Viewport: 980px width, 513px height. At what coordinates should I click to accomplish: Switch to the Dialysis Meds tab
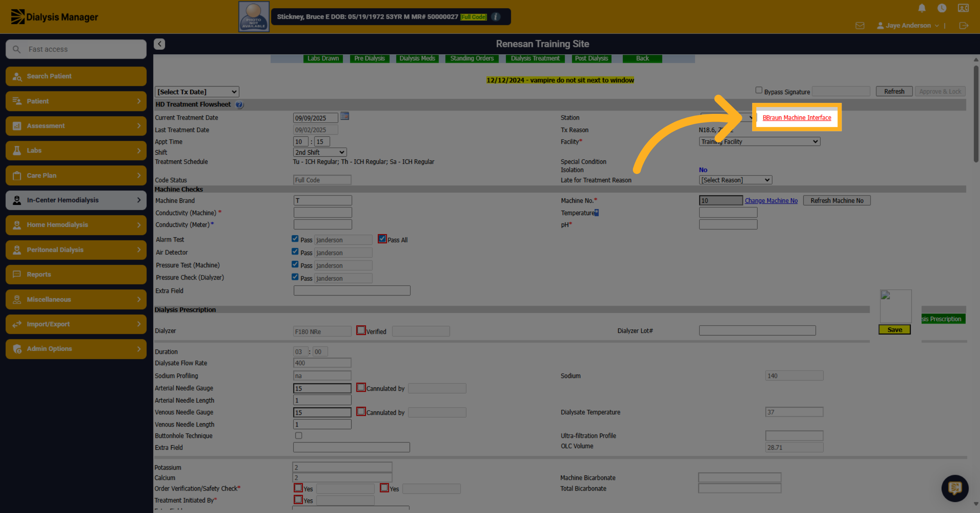pyautogui.click(x=417, y=58)
